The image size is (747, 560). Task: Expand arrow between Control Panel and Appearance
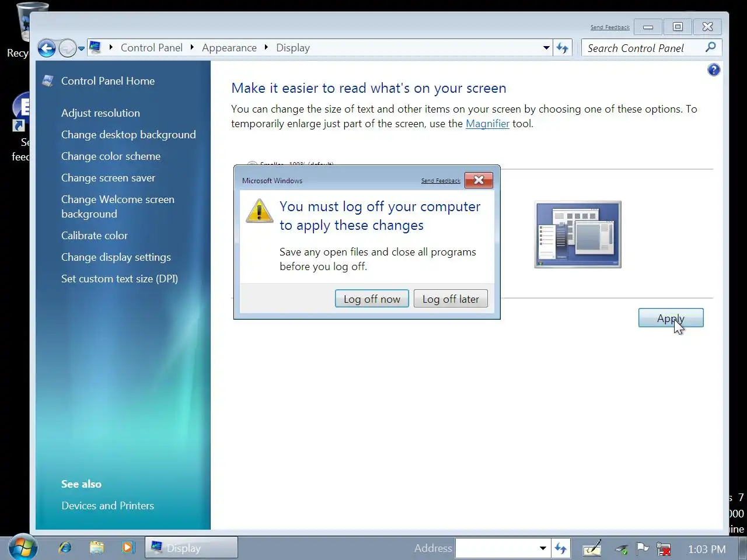192,47
